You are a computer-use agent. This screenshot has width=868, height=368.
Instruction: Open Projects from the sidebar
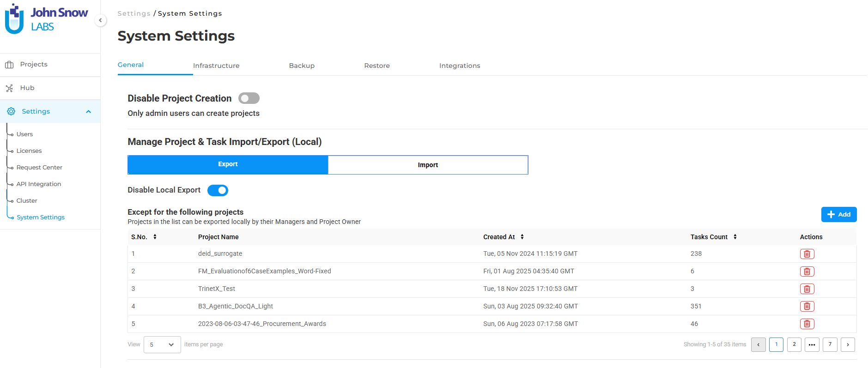(x=34, y=65)
